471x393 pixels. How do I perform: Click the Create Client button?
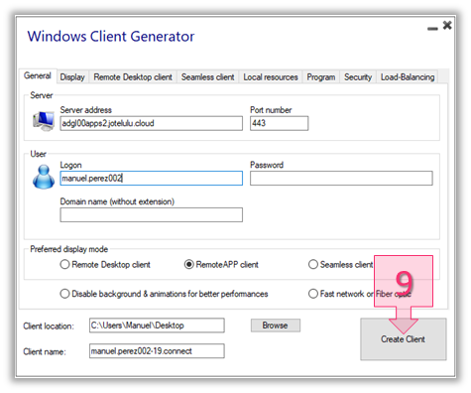403,339
